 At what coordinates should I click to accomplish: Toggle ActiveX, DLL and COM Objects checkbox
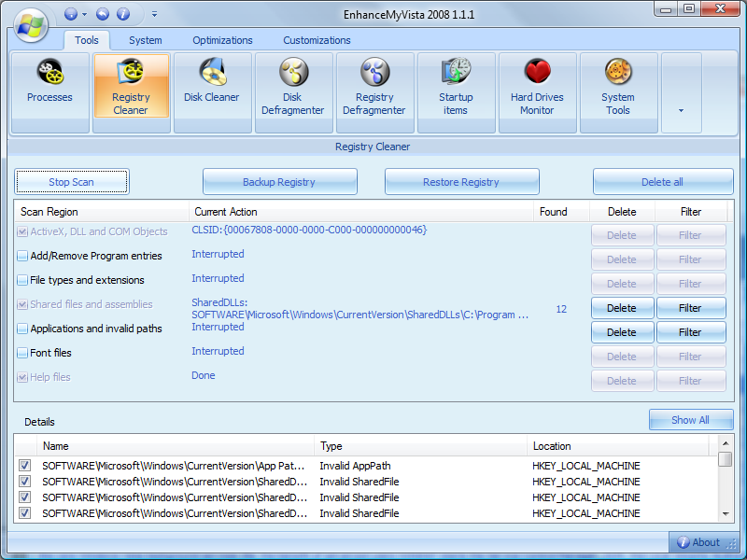coord(22,231)
